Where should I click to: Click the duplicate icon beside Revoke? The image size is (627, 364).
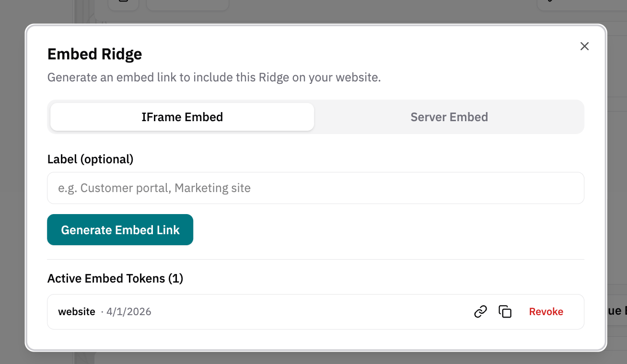pyautogui.click(x=505, y=311)
